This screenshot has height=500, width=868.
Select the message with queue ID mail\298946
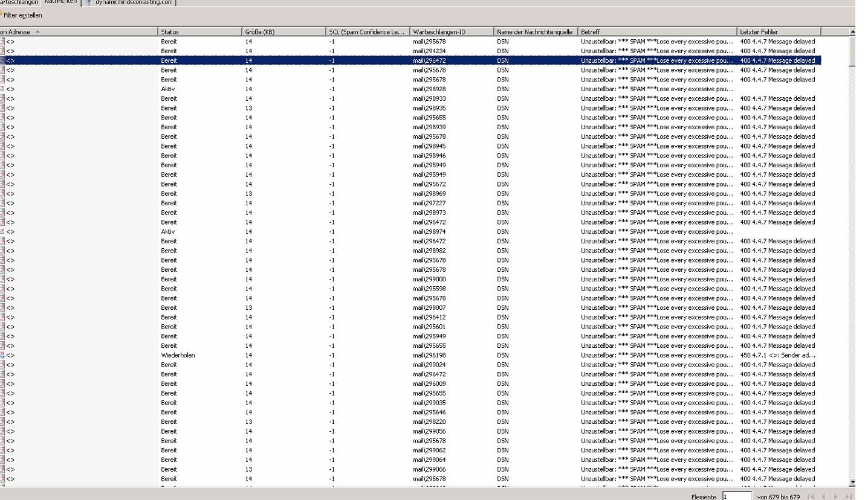click(411, 156)
